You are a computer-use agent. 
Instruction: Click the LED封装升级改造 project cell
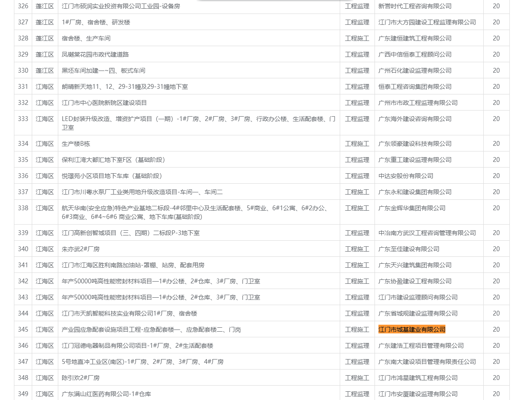click(199, 123)
